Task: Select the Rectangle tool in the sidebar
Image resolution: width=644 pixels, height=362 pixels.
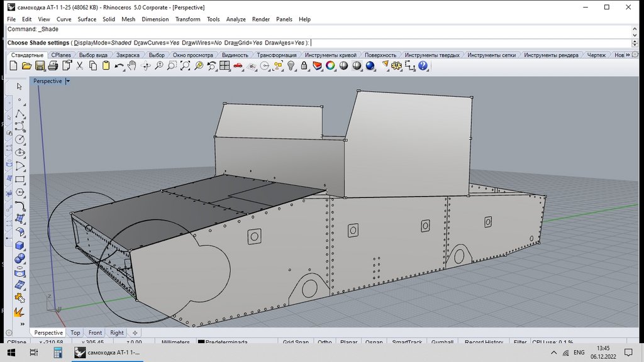Action: (x=19, y=179)
